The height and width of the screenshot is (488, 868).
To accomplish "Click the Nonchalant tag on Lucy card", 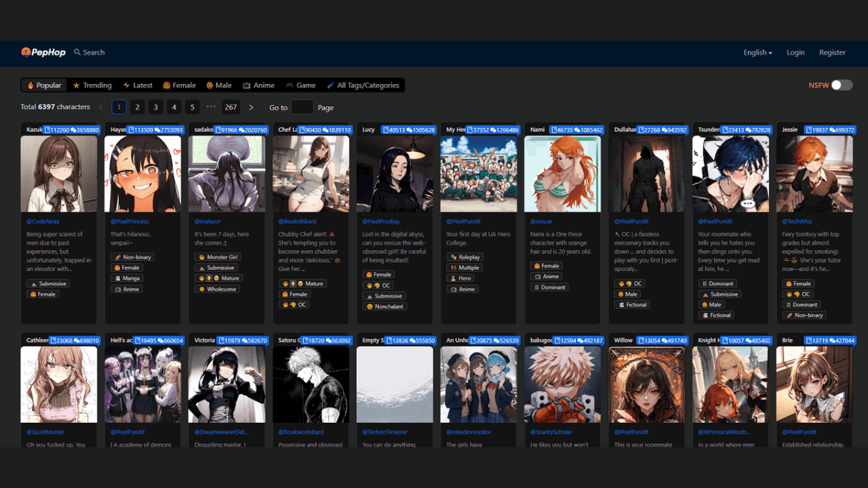I will [385, 306].
